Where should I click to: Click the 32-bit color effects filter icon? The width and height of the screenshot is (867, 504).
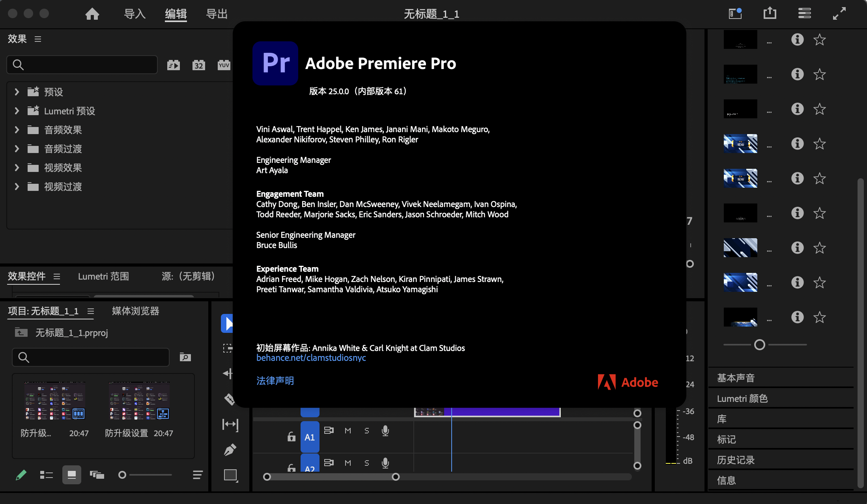click(198, 65)
